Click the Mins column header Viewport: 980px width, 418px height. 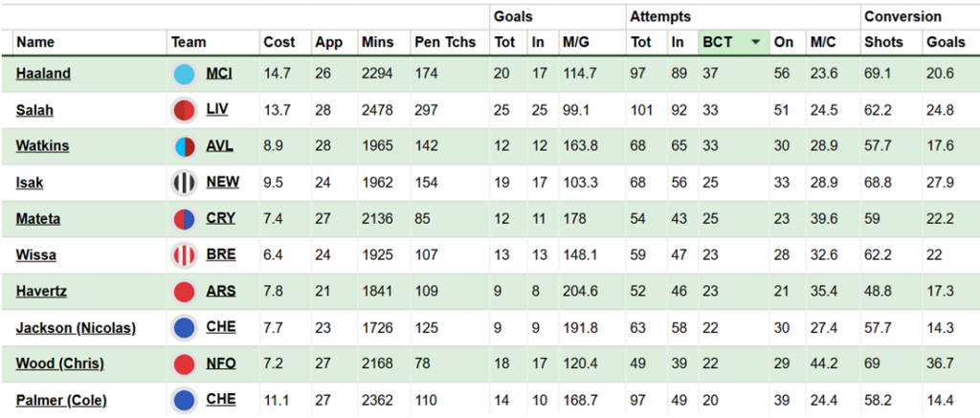pyautogui.click(x=377, y=42)
